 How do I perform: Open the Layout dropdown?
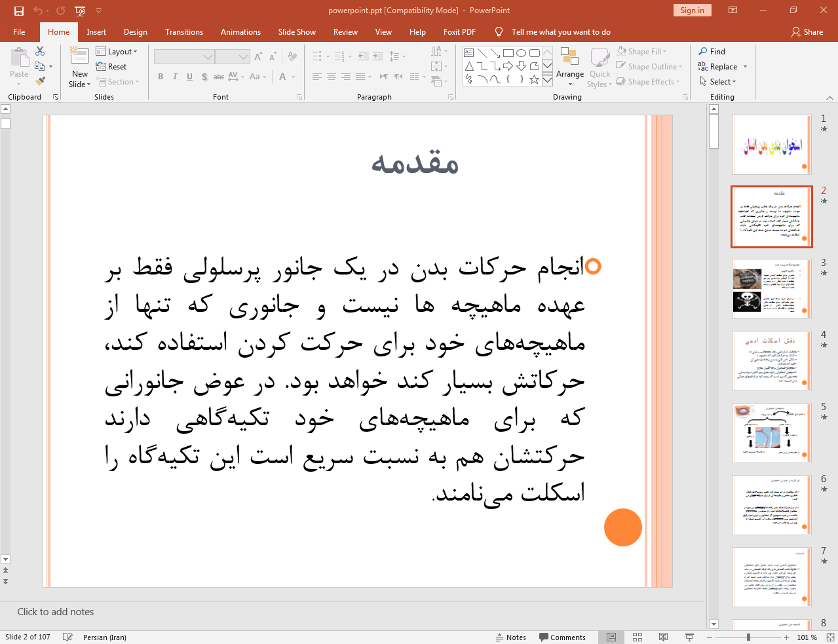pos(117,51)
